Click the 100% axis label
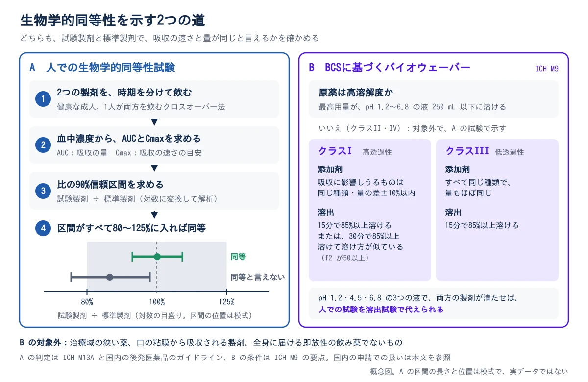This screenshot has width=588, height=382. 157,302
